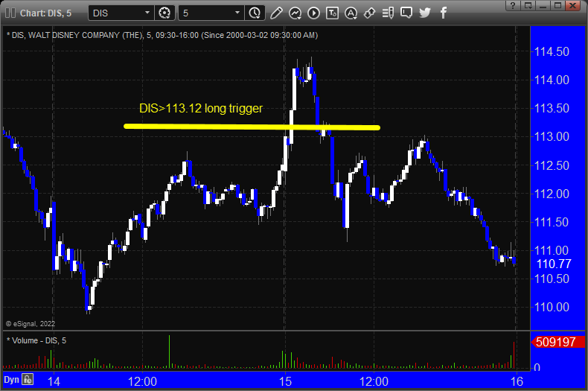Click the date 16 on time axis
588x391 pixels.
click(517, 381)
